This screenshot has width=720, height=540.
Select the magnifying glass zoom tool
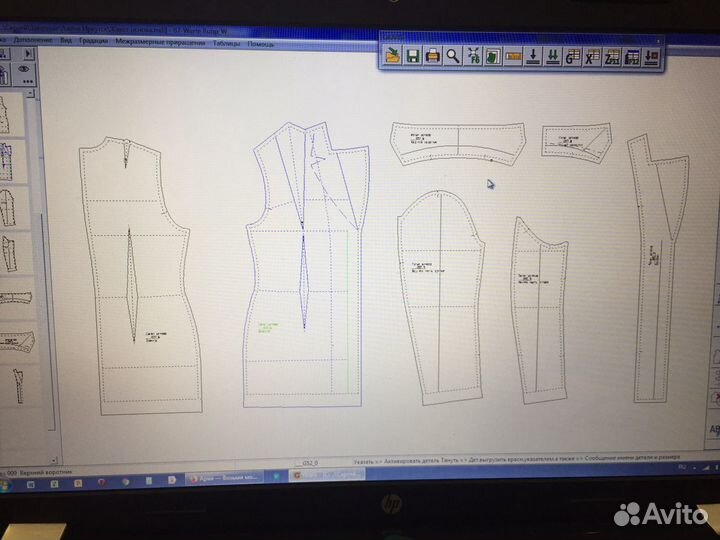tap(452, 56)
